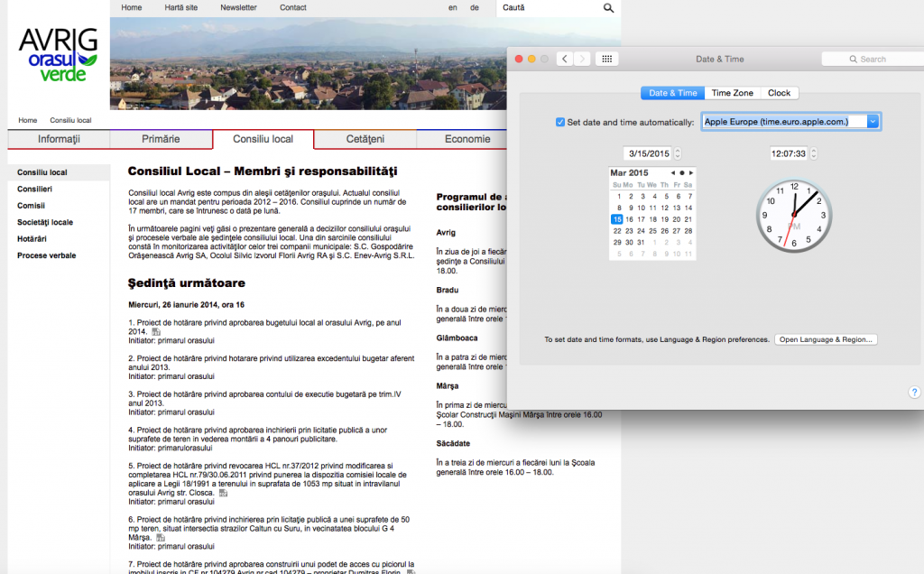Toggle Set date and time automatically
The width and height of the screenshot is (924, 574).
click(559, 122)
